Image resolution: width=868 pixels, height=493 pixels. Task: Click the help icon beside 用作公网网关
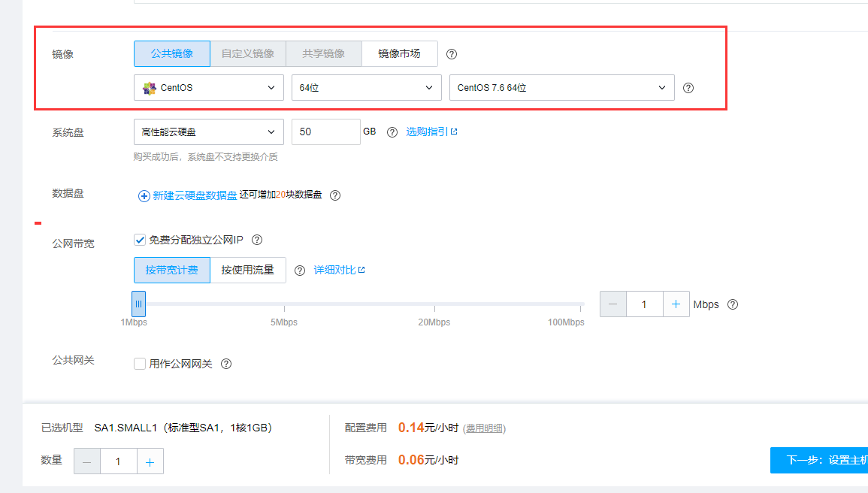click(x=226, y=363)
